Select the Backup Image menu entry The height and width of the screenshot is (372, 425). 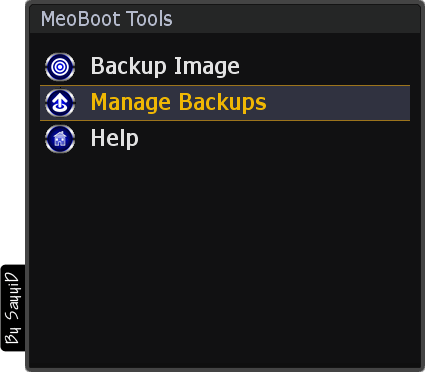(225, 67)
